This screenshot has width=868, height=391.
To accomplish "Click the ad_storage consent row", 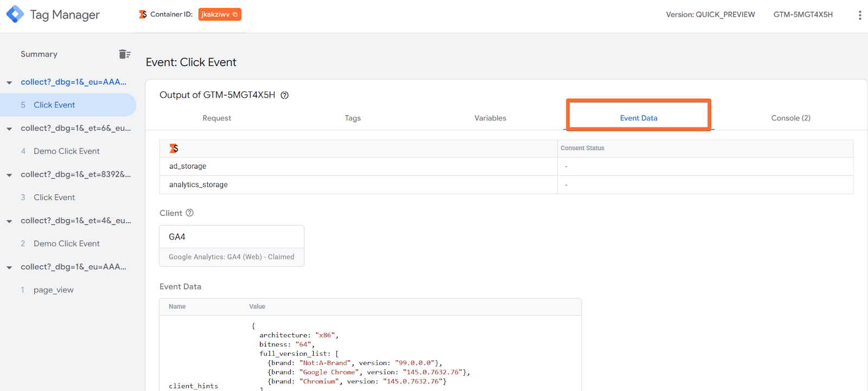I will tap(506, 166).
